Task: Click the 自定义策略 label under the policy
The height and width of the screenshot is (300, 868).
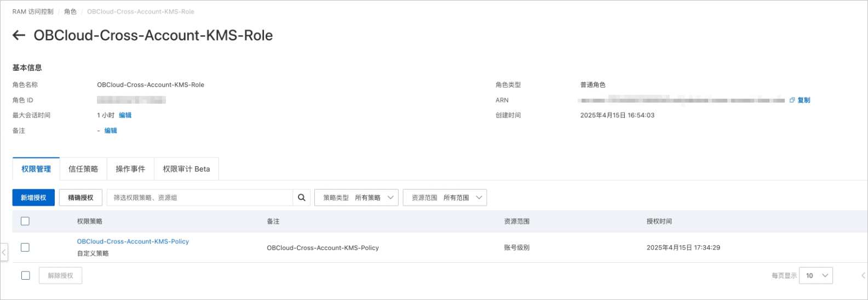Action: 93,253
